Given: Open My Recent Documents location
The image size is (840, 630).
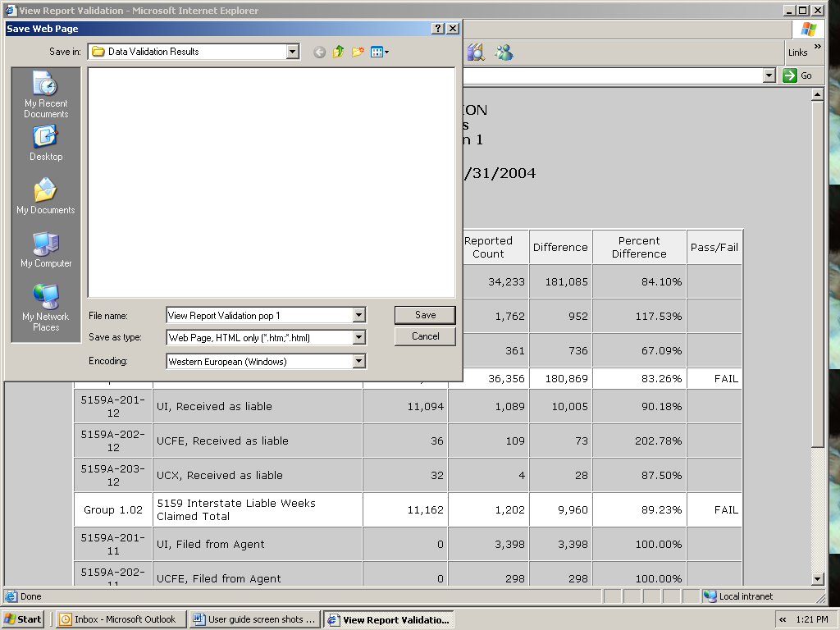Looking at the screenshot, I should (x=45, y=94).
